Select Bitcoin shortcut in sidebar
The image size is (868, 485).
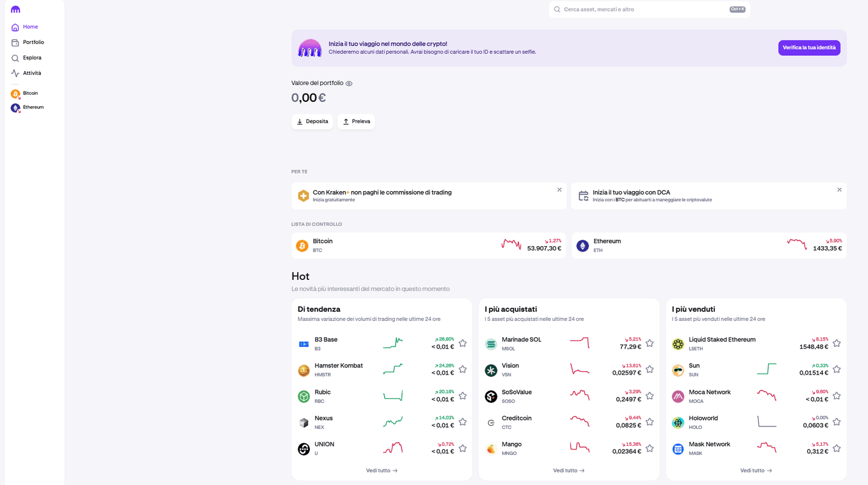pyautogui.click(x=25, y=94)
